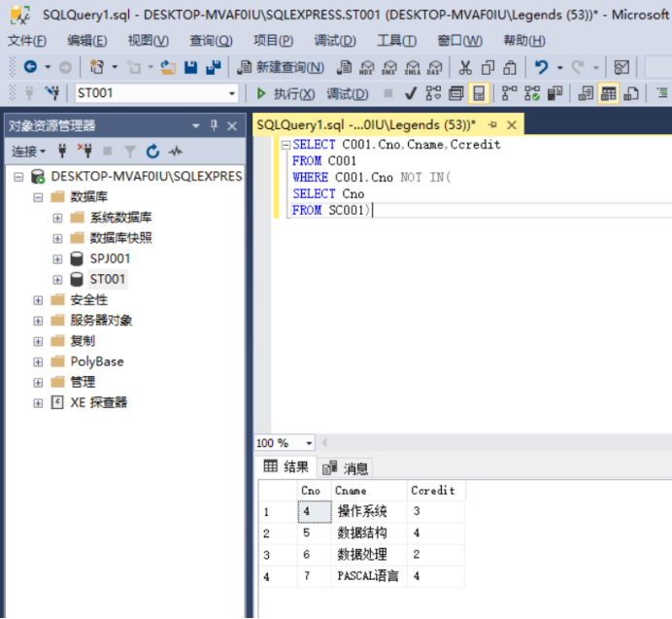This screenshot has width=672, height=619.
Task: Click the paste icon in toolbar
Action: (x=510, y=67)
